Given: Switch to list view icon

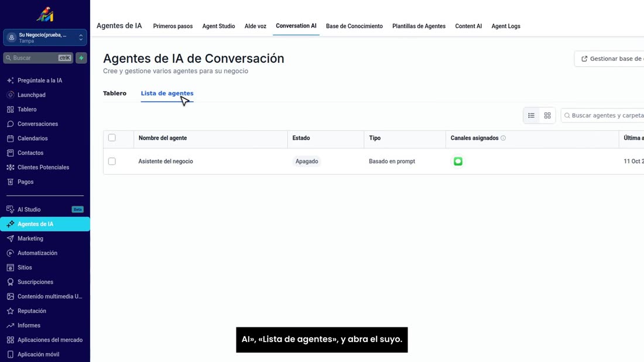Looking at the screenshot, I should point(532,115).
